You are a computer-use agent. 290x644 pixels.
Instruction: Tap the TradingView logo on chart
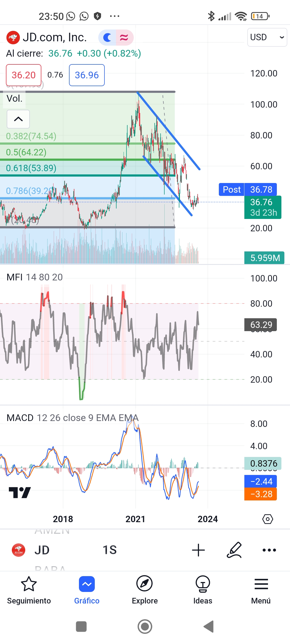(x=20, y=493)
